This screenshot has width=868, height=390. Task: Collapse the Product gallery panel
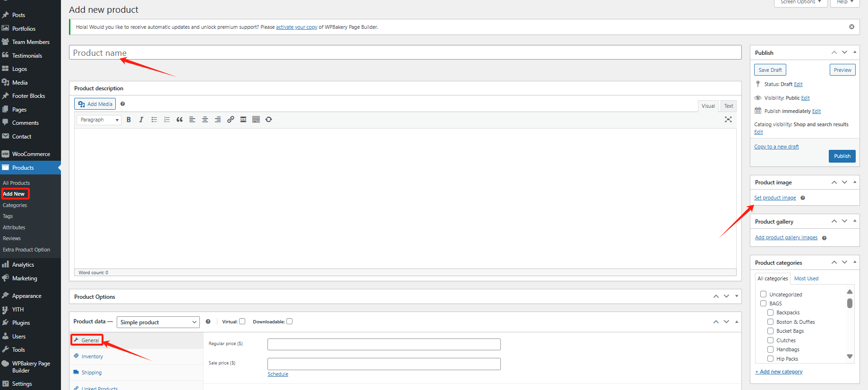855,221
